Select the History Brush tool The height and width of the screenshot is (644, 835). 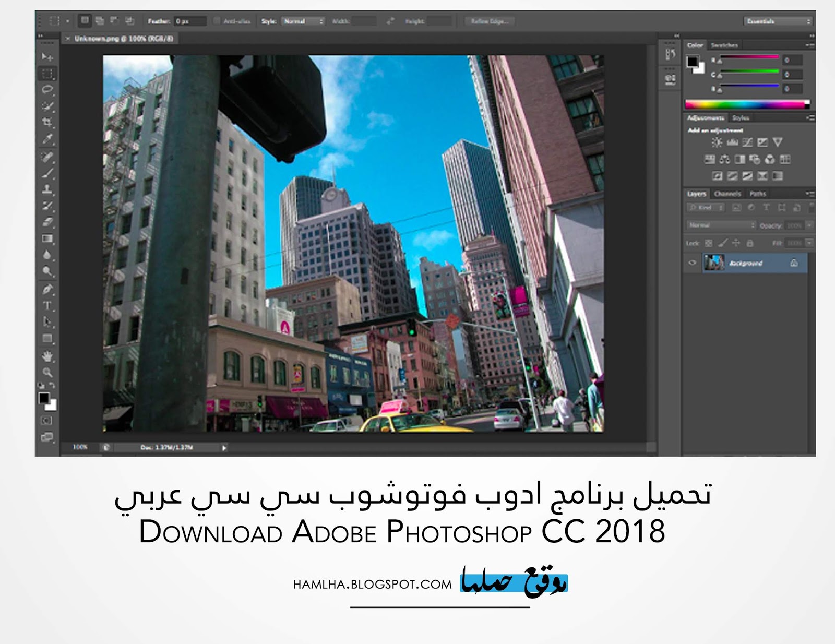coord(47,206)
